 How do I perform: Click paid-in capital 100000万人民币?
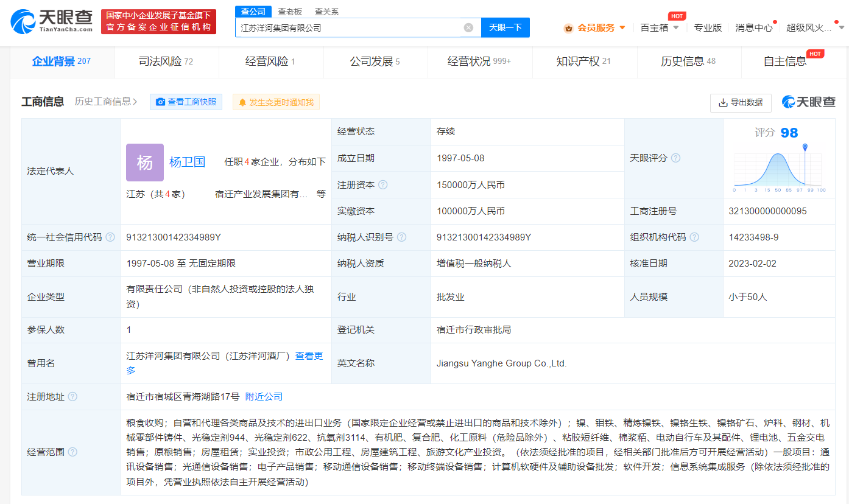[471, 211]
